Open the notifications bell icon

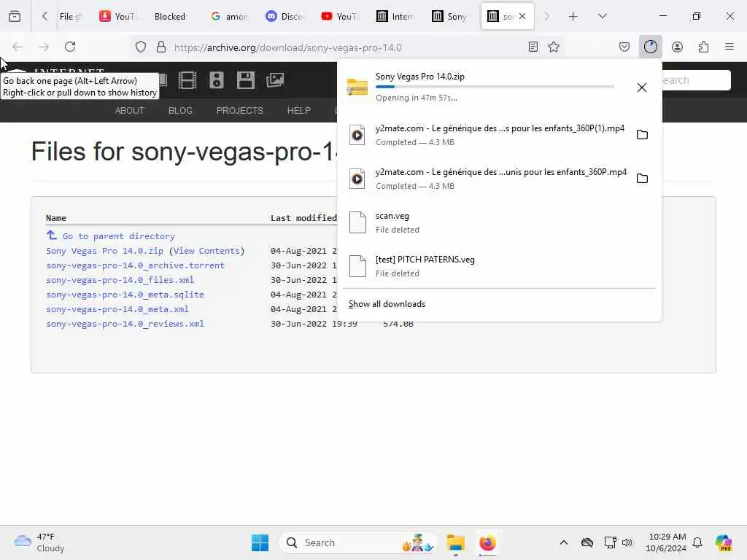click(697, 542)
